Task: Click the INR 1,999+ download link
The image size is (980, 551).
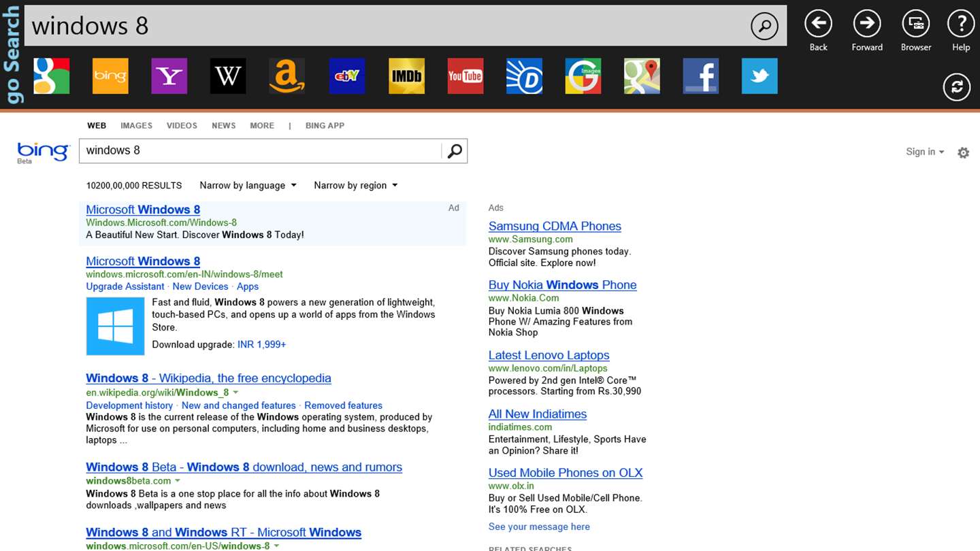Action: [262, 345]
